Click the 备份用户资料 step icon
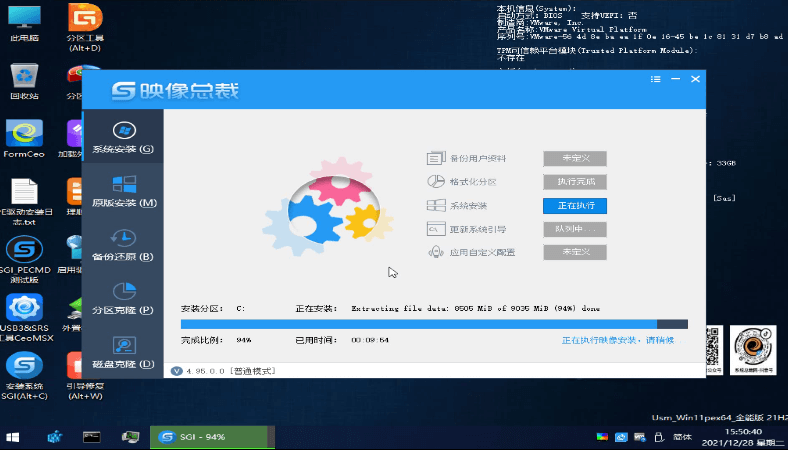This screenshot has height=450, width=788. (436, 158)
